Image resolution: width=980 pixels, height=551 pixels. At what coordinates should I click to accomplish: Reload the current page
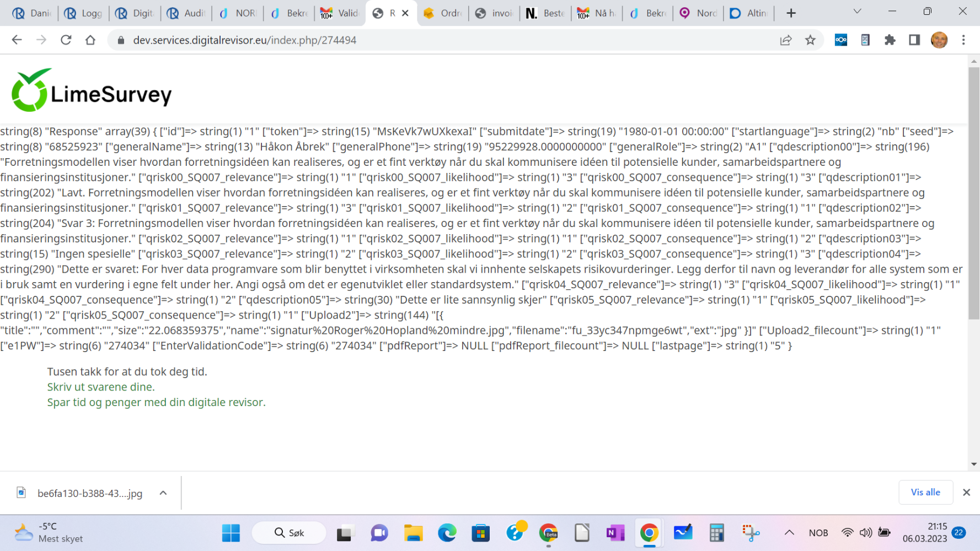click(x=66, y=40)
